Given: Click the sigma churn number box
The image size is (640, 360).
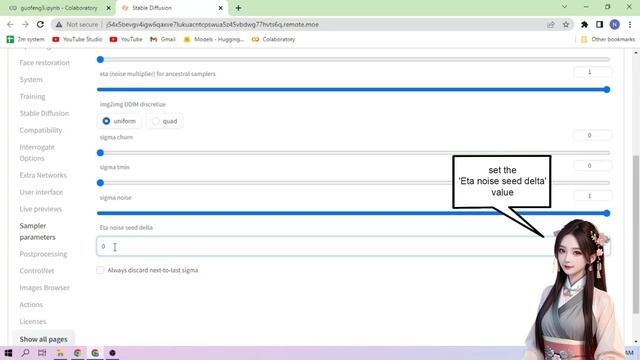Looking at the screenshot, I should [x=592, y=136].
